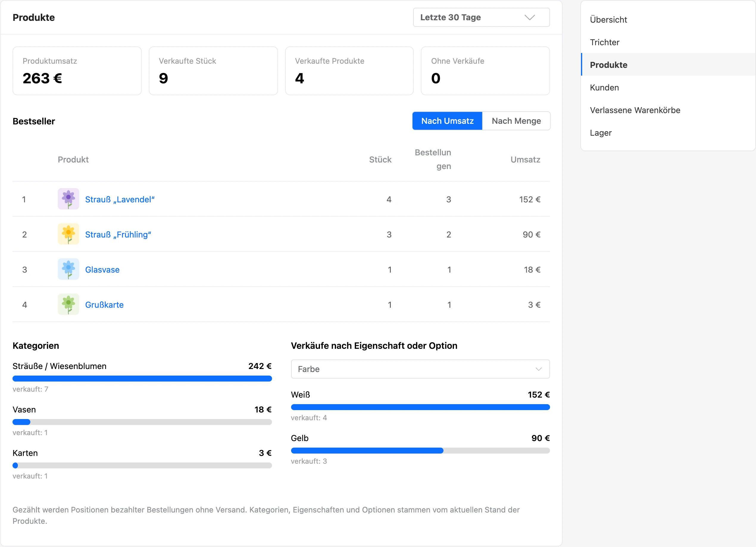756x547 pixels.
Task: Click the blue Glasvase flower thumbnail
Action: pyautogui.click(x=68, y=269)
